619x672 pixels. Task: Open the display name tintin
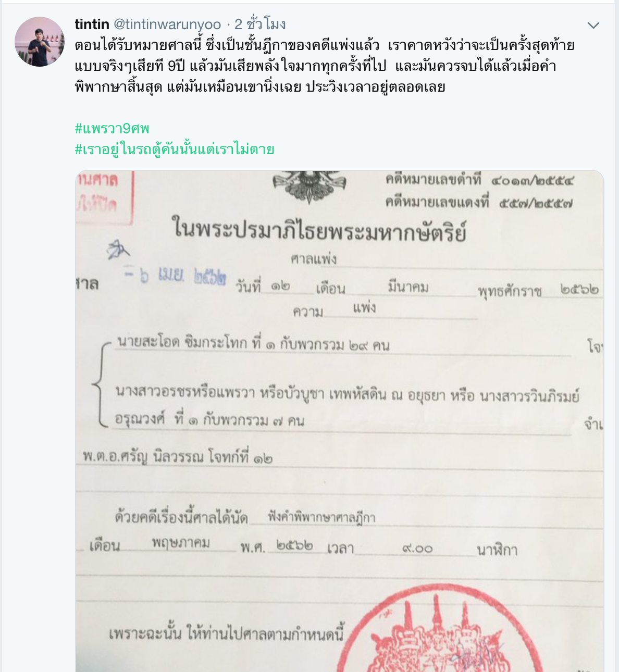click(x=92, y=24)
